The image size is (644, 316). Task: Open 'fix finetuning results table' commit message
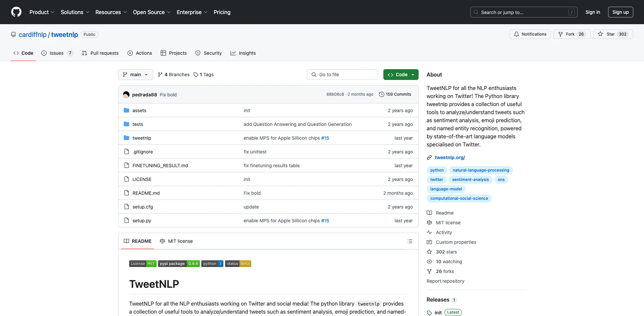(272, 166)
